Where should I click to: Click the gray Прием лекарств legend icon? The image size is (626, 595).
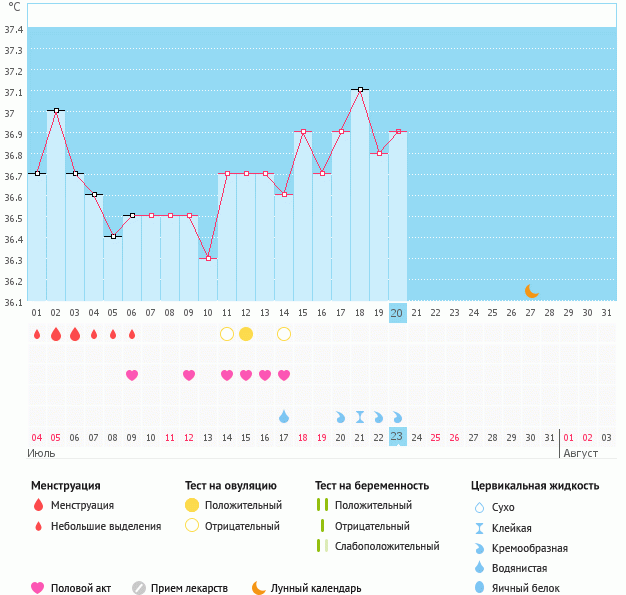tap(139, 588)
